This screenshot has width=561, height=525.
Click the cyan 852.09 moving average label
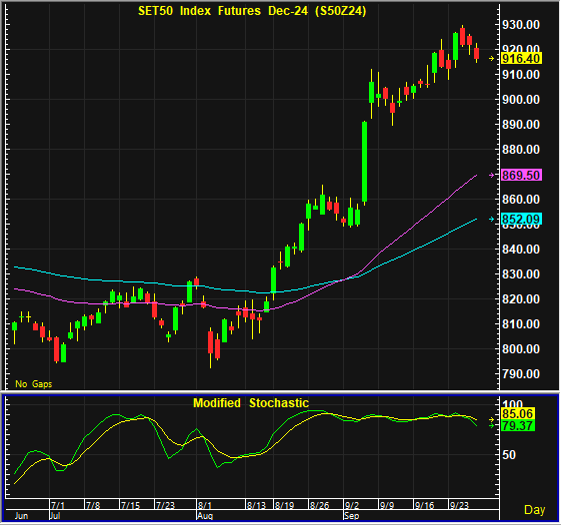click(x=521, y=219)
